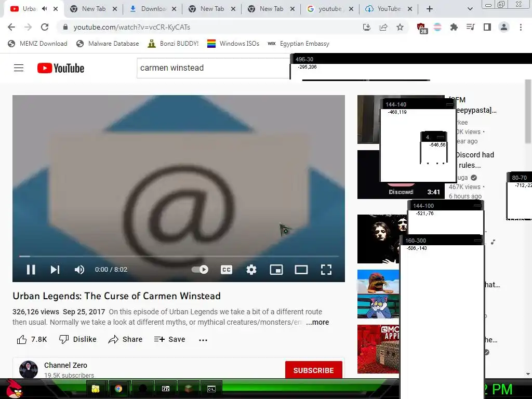Screen dimensions: 532x399
Task: Share this page icon in address bar
Action: click(x=383, y=27)
